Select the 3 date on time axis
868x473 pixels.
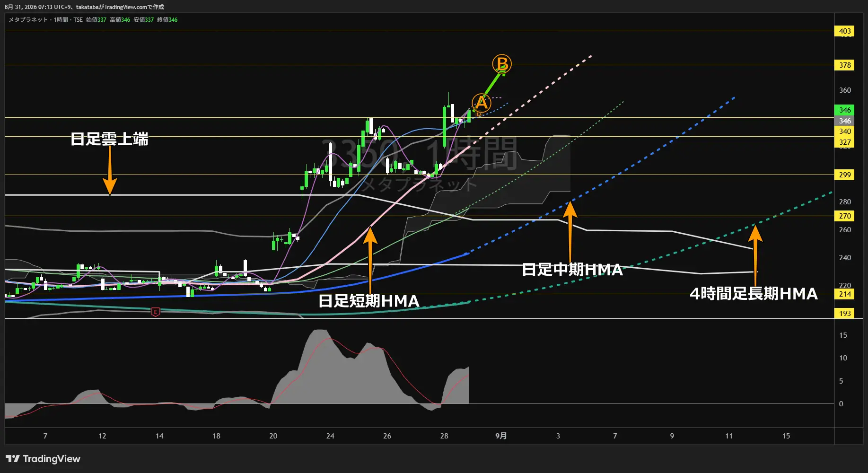(558, 436)
